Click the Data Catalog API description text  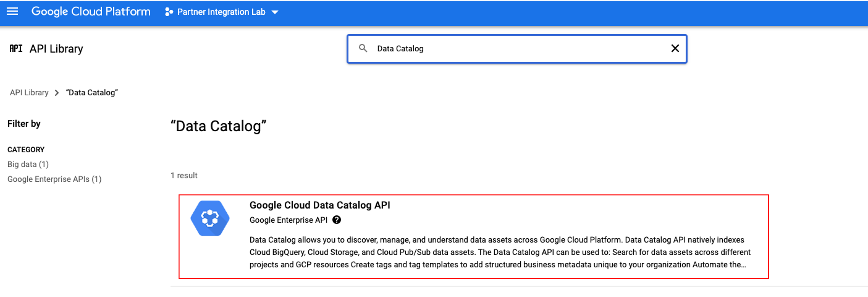pyautogui.click(x=500, y=252)
